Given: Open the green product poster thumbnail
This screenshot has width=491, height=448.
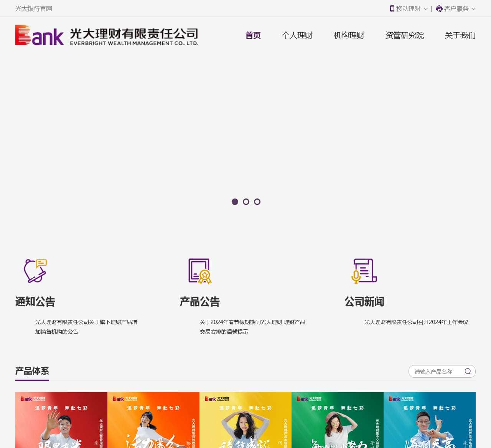Looking at the screenshot, I should point(338,420).
